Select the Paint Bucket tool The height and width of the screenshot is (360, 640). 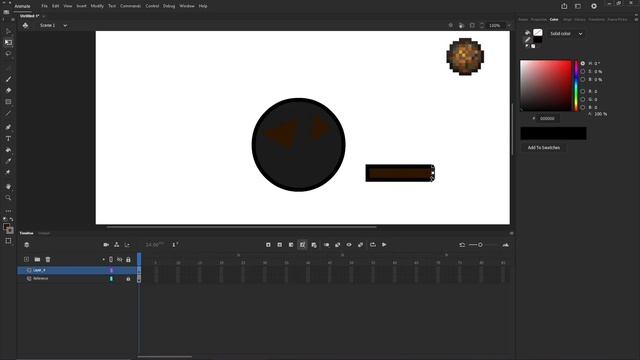(8, 150)
